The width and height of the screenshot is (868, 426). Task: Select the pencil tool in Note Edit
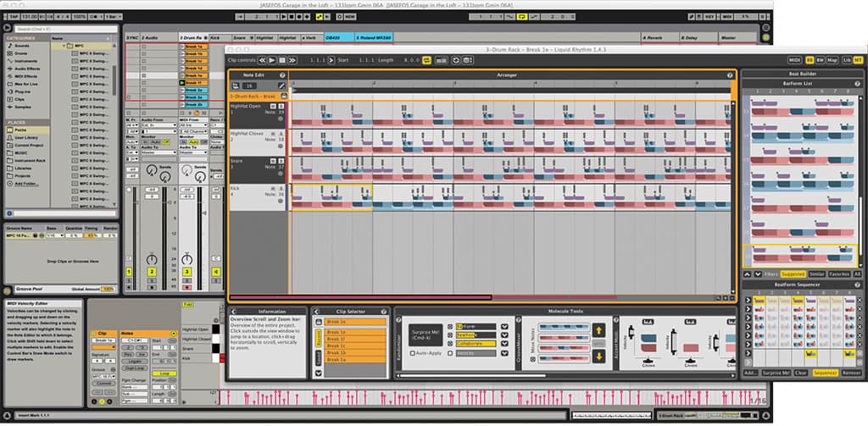click(x=281, y=86)
